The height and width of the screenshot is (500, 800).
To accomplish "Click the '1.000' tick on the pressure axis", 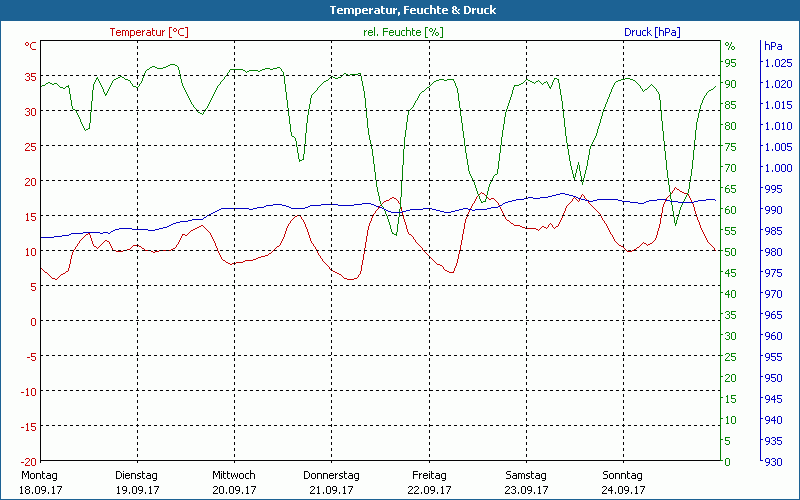I will click(778, 168).
